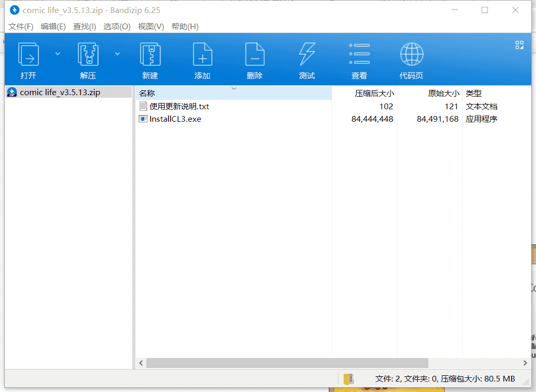Click the type cell 应用程序
The width and height of the screenshot is (536, 392).
(481, 119)
